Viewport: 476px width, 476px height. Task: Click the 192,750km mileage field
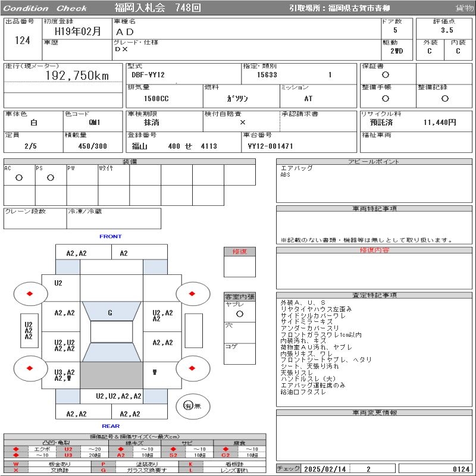point(77,76)
